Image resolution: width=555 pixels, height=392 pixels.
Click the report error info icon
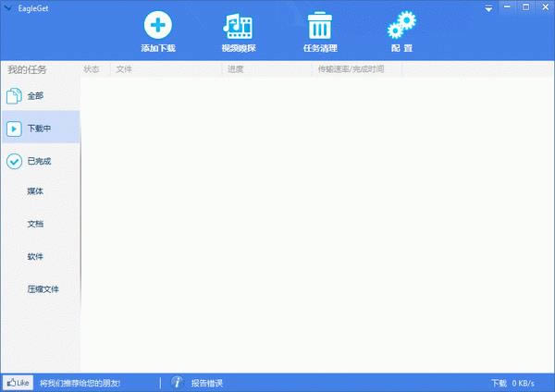pyautogui.click(x=176, y=383)
